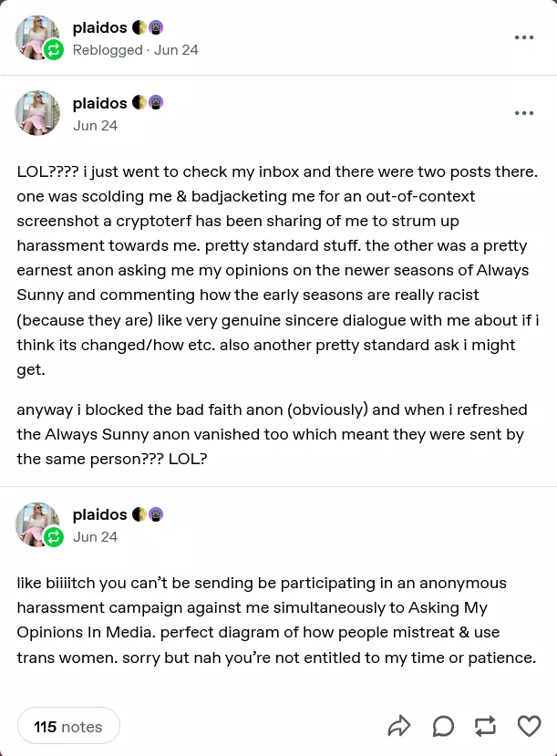Click the Jun 24 date in reblogged header
The image size is (557, 756).
click(176, 50)
